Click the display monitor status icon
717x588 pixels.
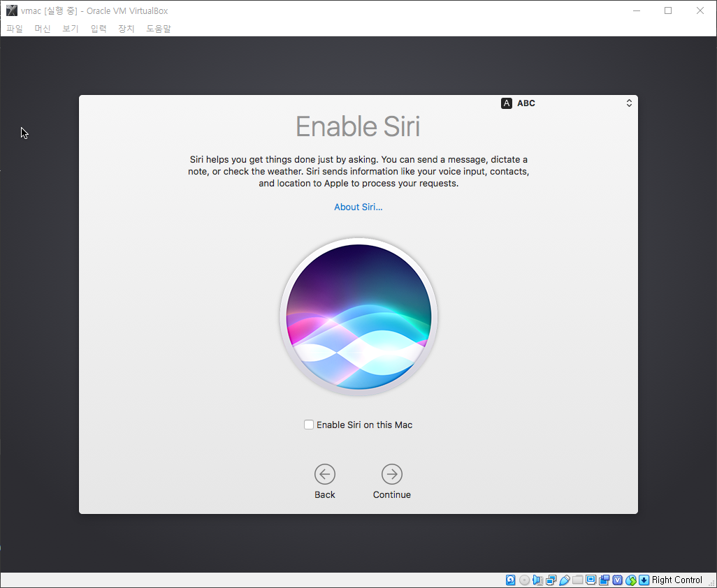(591, 580)
